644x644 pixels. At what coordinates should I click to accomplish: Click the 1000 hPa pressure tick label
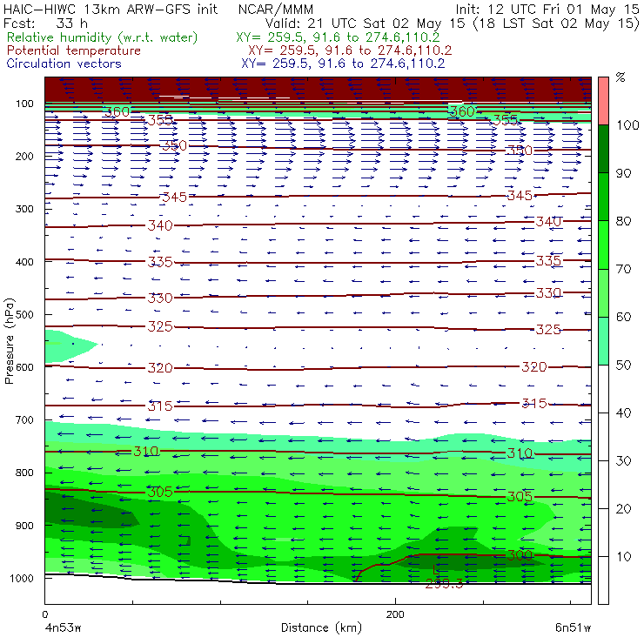(21, 578)
